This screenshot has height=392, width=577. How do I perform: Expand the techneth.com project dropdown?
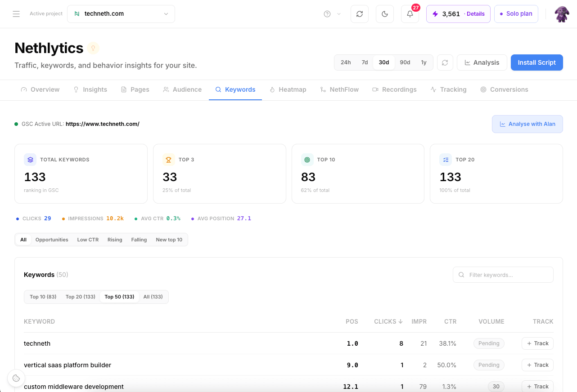click(121, 14)
